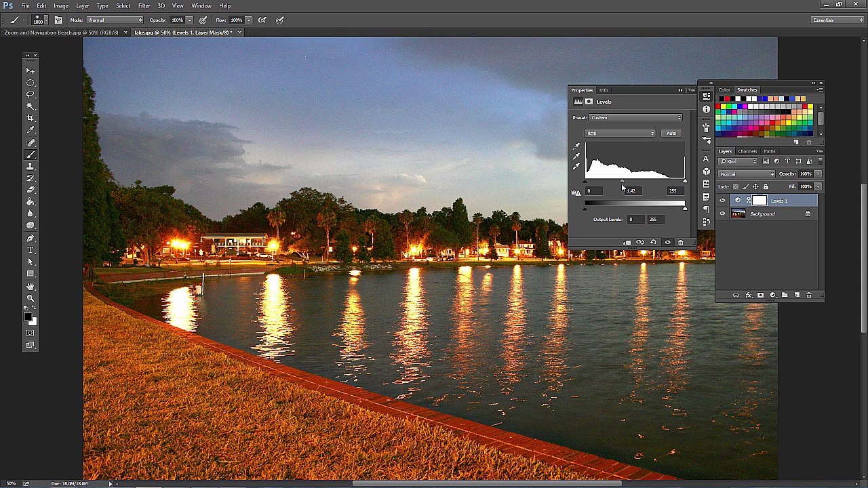The height and width of the screenshot is (488, 868).
Task: Select the Eraser tool
Action: (31, 190)
